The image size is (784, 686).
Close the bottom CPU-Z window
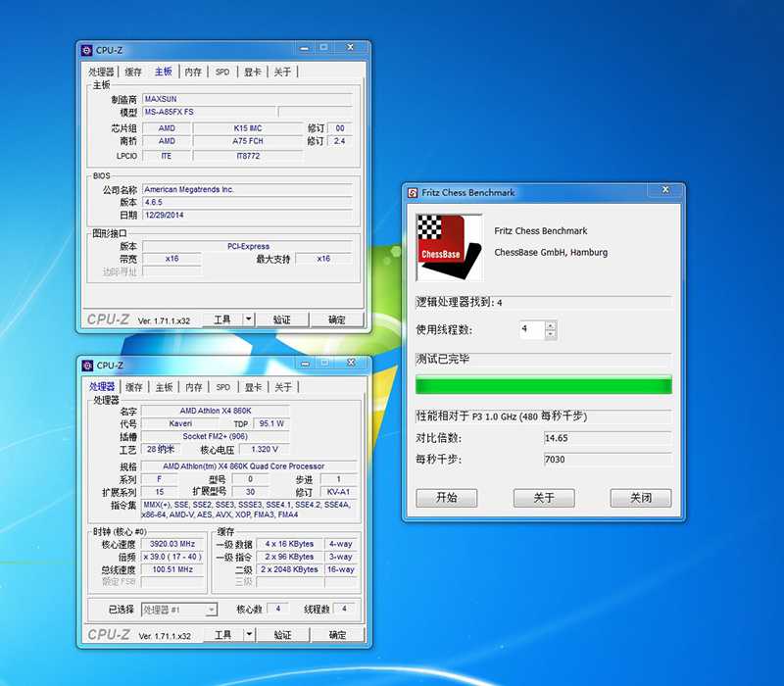[x=351, y=363]
